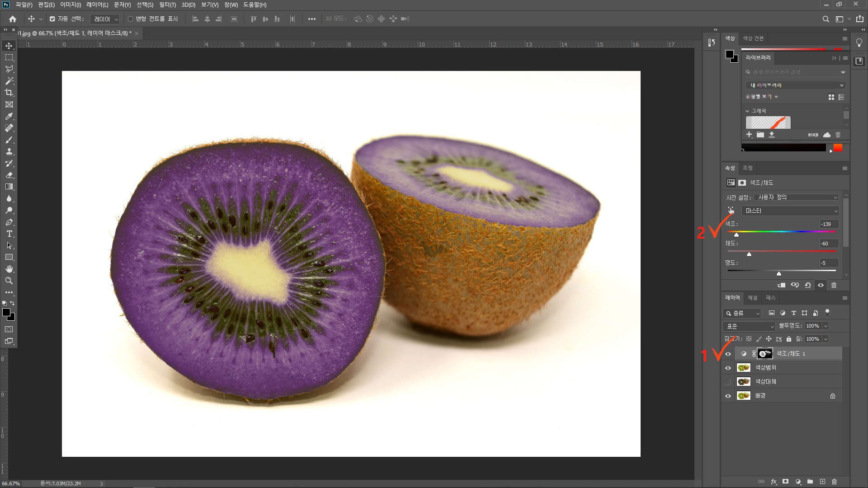
Task: Toggle visibility of 색상대체 layer
Action: [728, 382]
